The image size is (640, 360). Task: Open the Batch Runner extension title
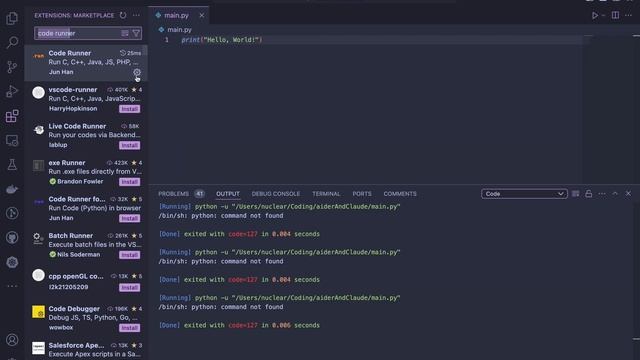point(71,236)
